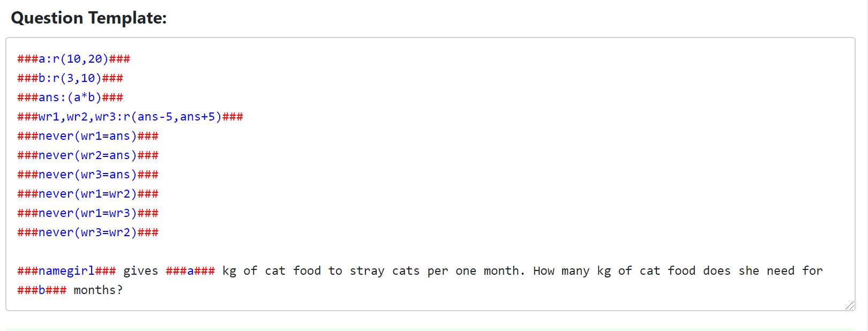Click the never(wr3=wr2) constraint line
This screenshot has width=868, height=331.
(x=88, y=232)
